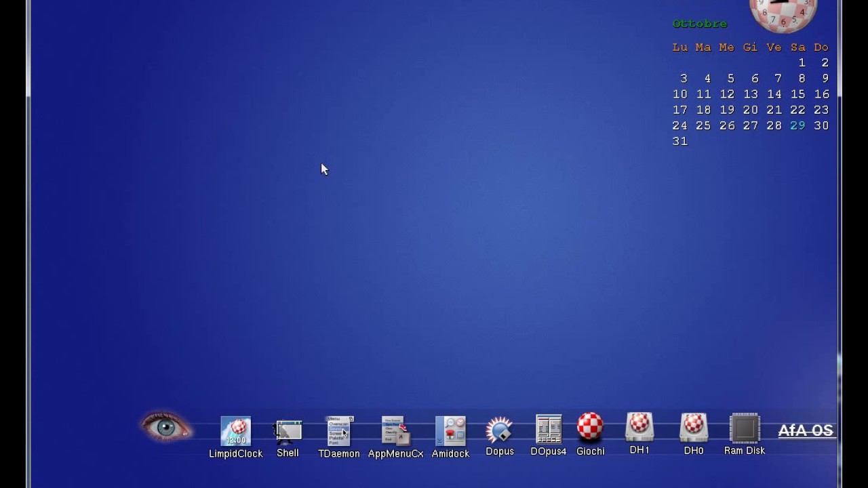Select highlighted day 29 in calendar
The image size is (868, 488).
coord(797,125)
